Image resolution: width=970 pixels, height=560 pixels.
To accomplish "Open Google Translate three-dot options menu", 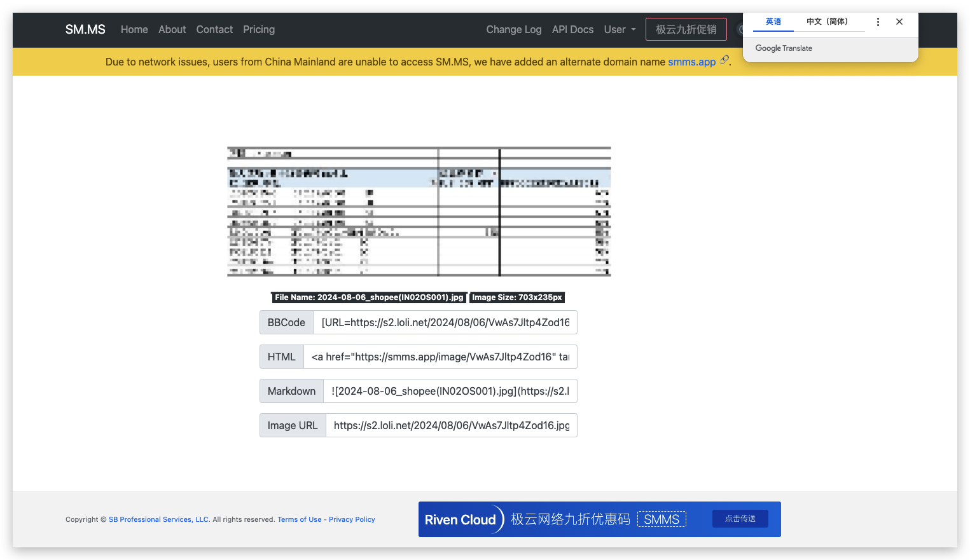I will (x=878, y=22).
